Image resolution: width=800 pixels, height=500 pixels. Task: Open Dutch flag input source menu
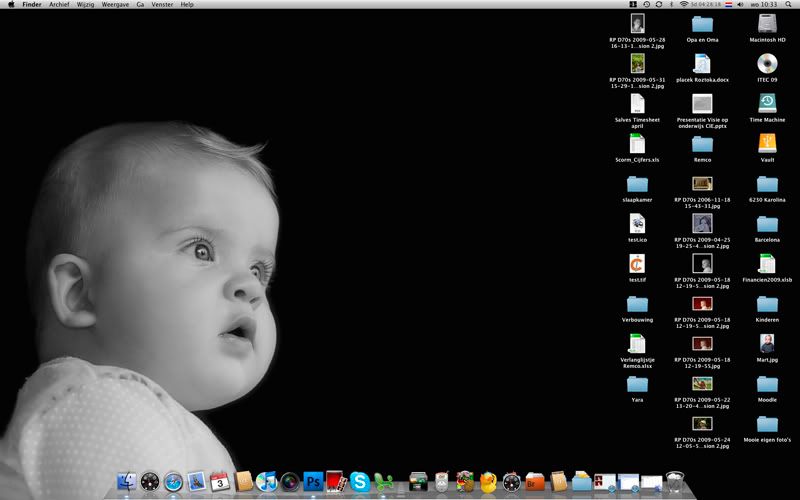tap(729, 4)
